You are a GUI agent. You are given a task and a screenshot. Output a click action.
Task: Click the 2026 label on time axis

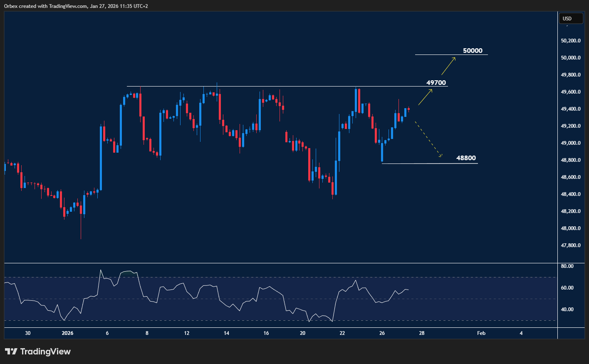pos(67,333)
